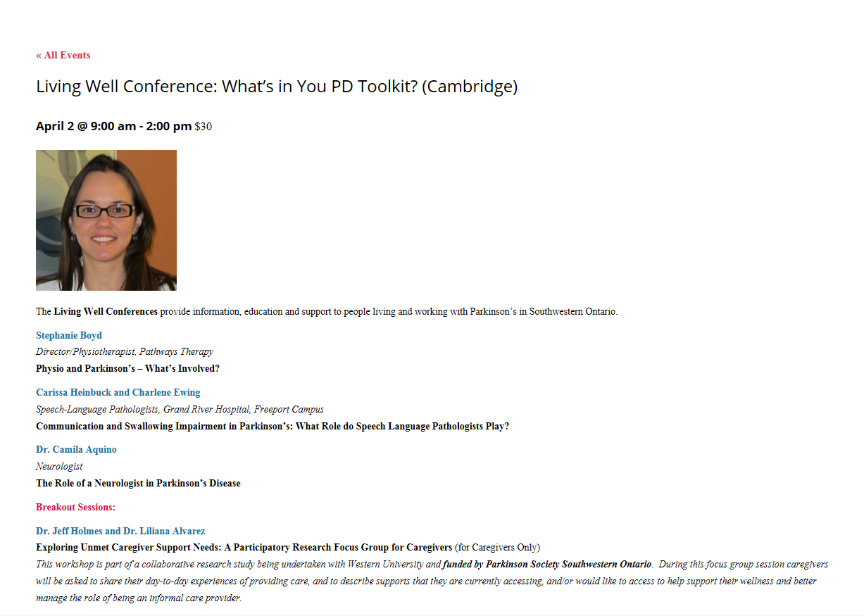Click the red Breakout Sessions heading
Image resolution: width=864 pixels, height=616 pixels.
[75, 507]
